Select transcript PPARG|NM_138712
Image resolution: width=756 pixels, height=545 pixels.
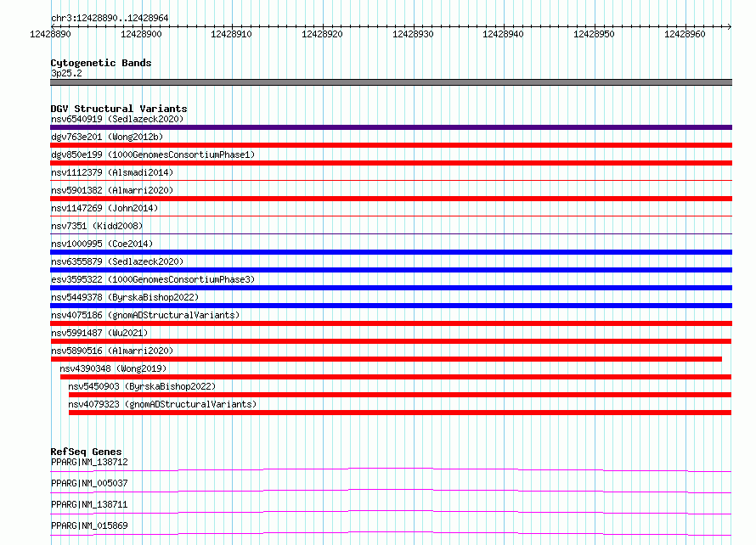click(x=89, y=462)
